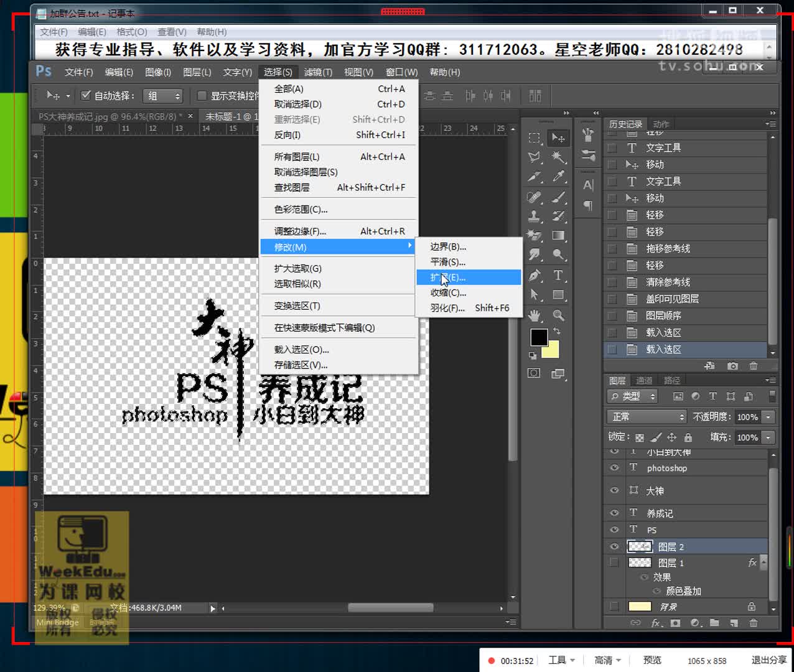Delete current state in History panel
Screen dimensions: 794x672
(x=754, y=366)
